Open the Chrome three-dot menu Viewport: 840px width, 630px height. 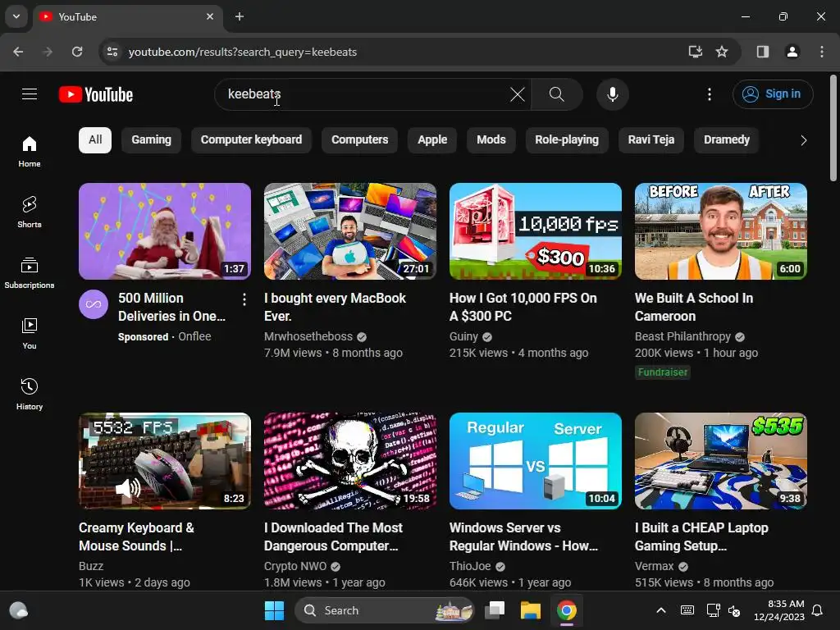click(x=822, y=52)
